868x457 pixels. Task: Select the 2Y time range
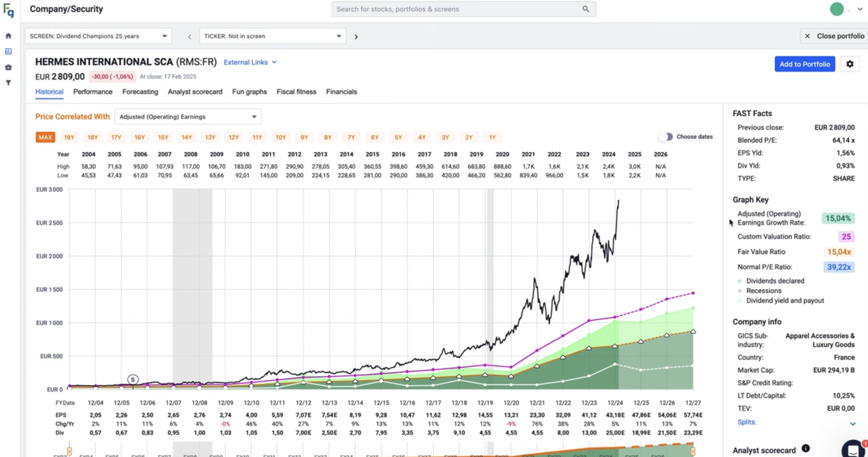point(469,137)
